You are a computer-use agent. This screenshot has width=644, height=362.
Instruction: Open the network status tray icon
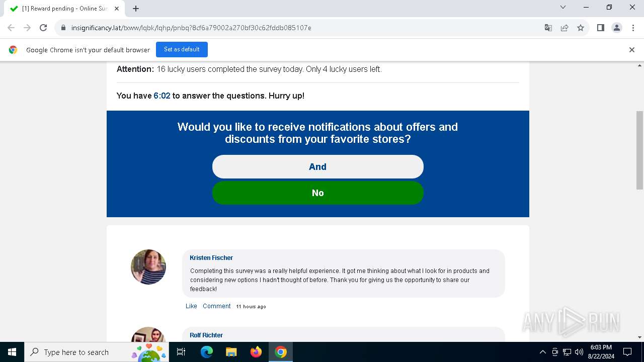567,352
